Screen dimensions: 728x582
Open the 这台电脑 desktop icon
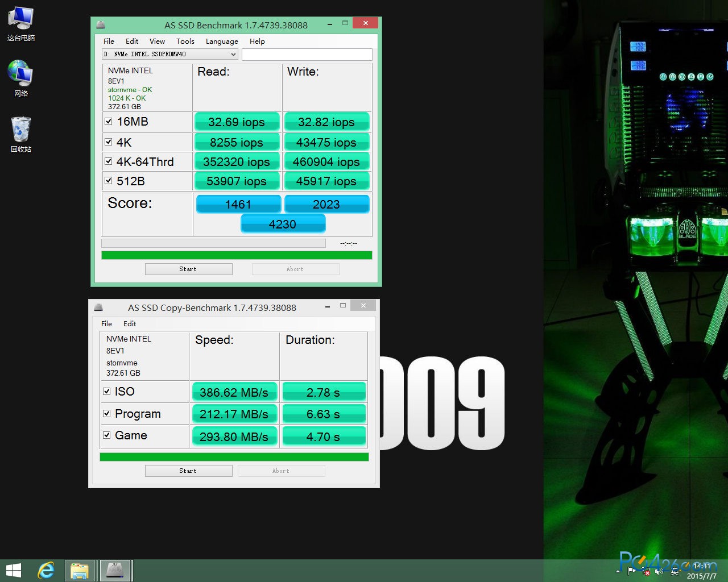[x=21, y=24]
